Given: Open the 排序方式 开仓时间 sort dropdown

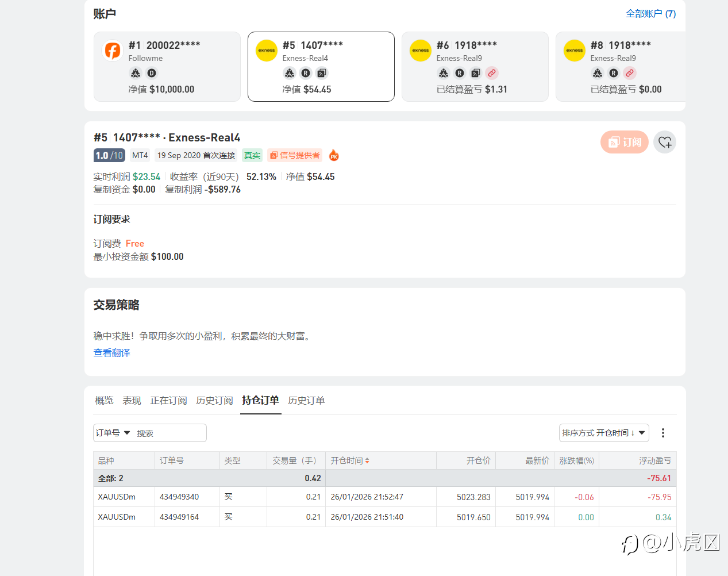Looking at the screenshot, I should 604,433.
